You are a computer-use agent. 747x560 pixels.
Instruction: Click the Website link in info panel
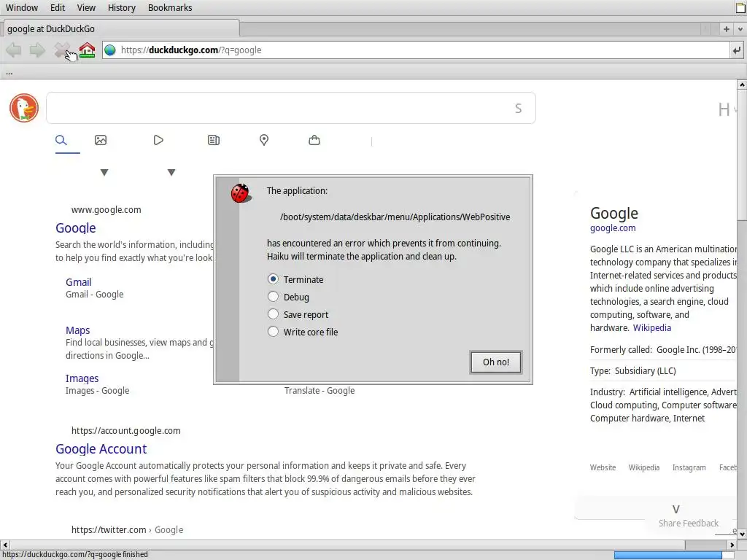click(603, 467)
